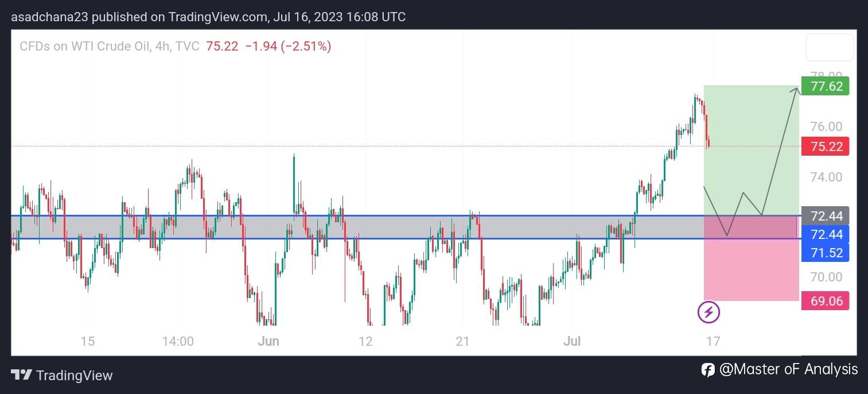Click the purple lightning bolt event icon
Viewport: 868px width, 394px height.
709,312
